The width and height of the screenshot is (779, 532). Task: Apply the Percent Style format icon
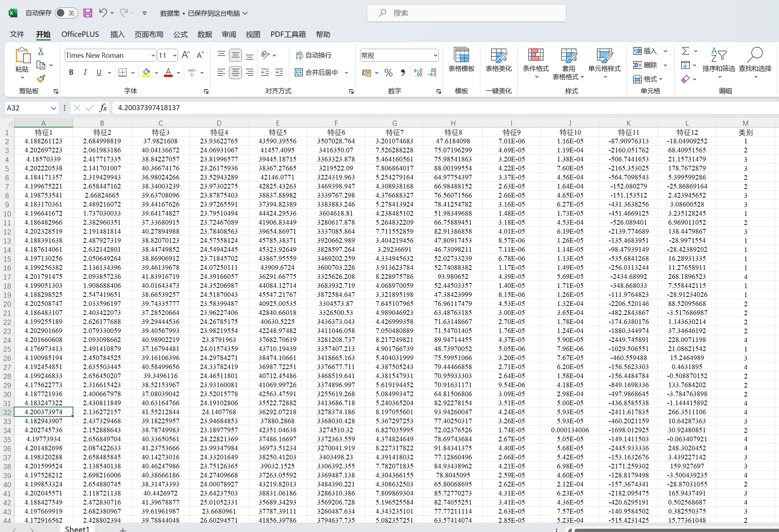point(388,73)
